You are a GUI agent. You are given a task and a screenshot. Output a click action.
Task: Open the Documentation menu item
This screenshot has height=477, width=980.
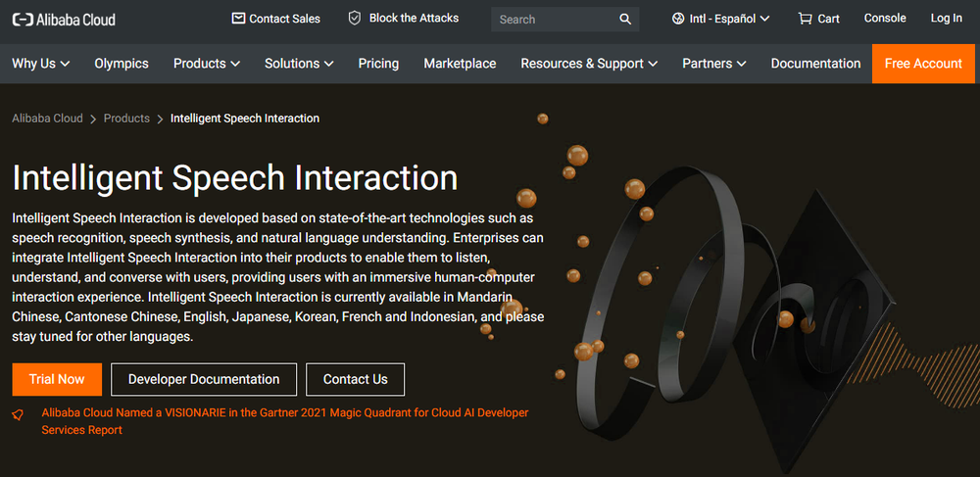815,64
